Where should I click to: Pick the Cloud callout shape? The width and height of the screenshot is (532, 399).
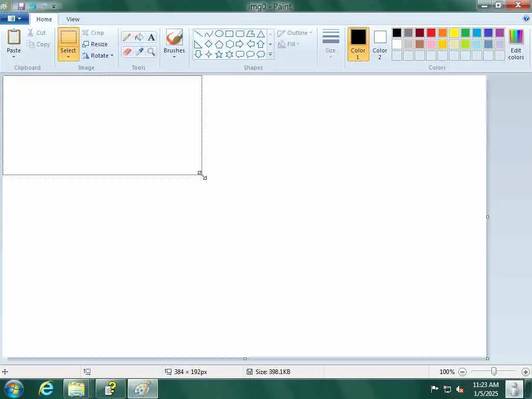click(261, 54)
